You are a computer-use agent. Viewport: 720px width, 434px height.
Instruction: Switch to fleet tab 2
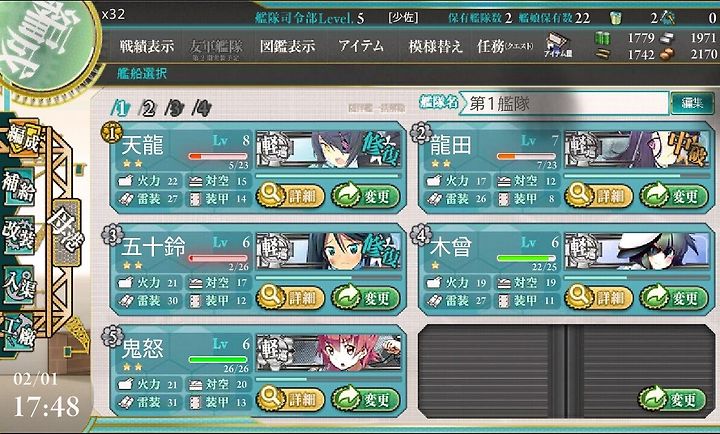[148, 108]
